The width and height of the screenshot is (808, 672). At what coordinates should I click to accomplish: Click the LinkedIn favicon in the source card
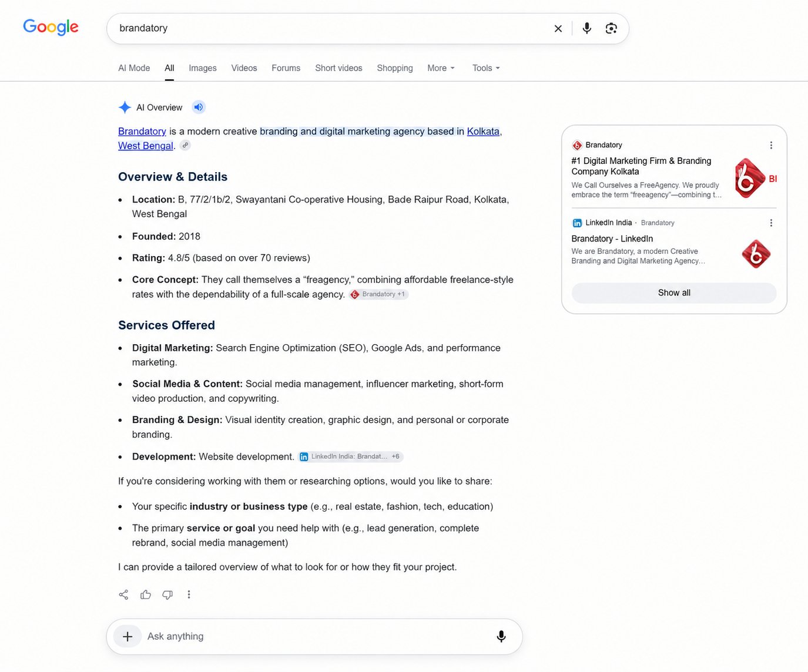point(577,223)
